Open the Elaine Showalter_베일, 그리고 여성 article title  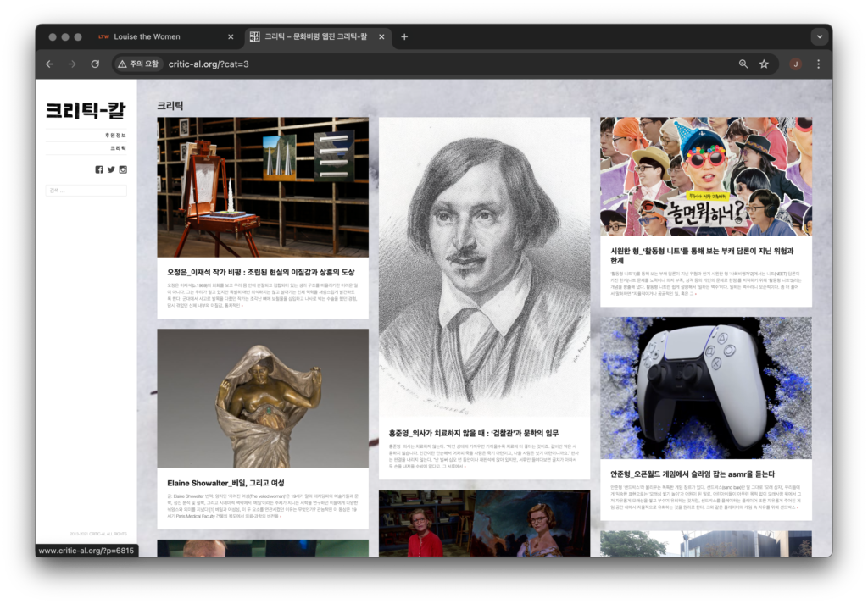[x=225, y=483]
